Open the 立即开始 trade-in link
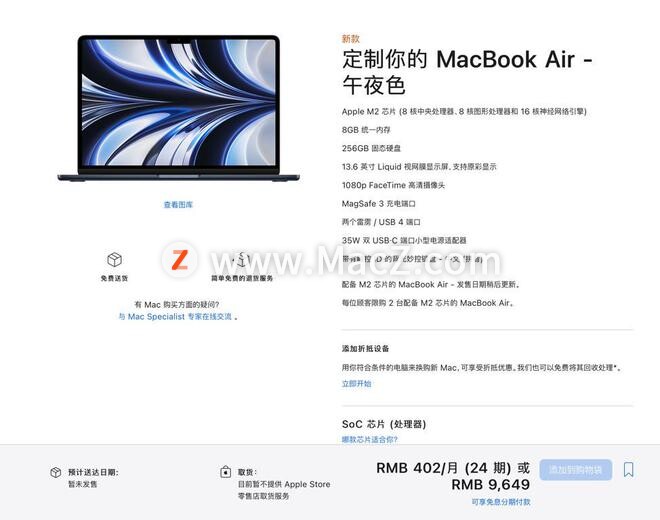 357,384
